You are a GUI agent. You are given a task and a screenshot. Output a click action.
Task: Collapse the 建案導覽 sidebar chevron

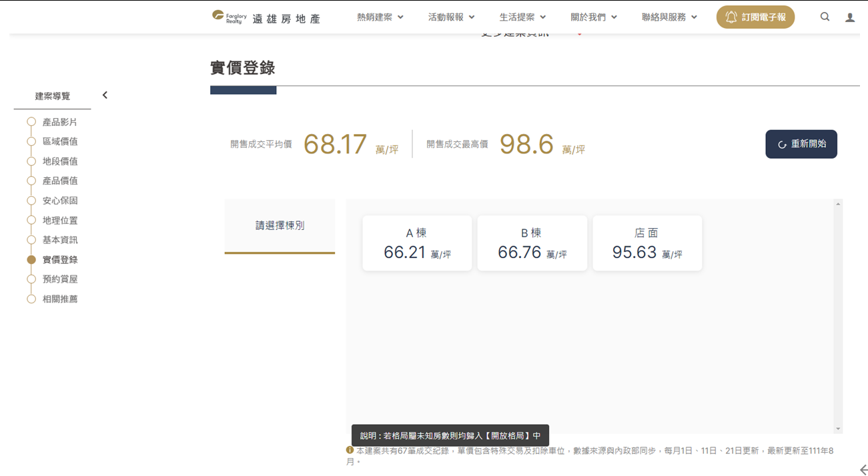pyautogui.click(x=105, y=95)
